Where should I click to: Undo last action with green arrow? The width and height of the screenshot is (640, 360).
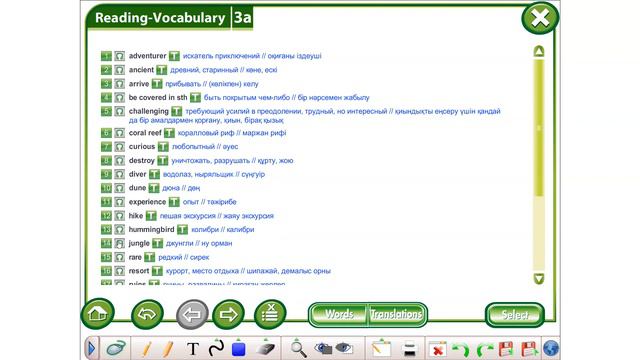click(461, 350)
